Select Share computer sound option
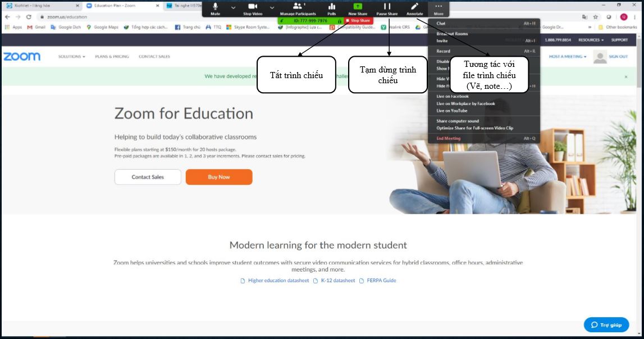This screenshot has width=644, height=339. click(458, 121)
